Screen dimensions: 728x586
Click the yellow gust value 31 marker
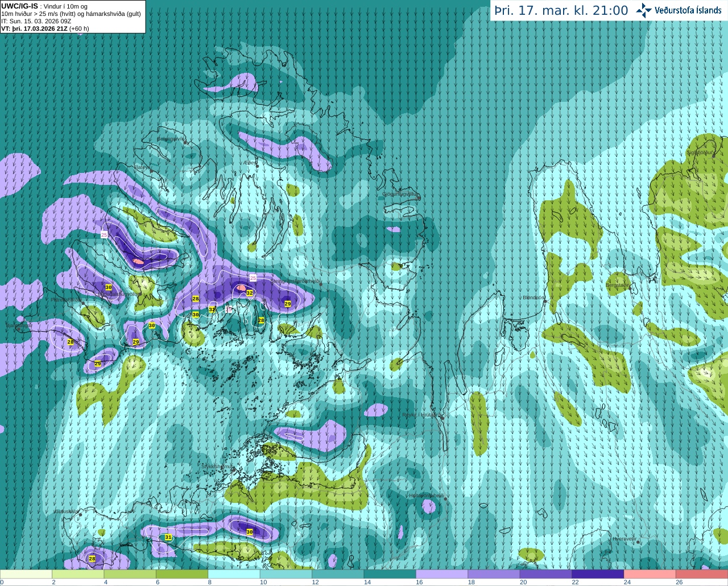tap(168, 537)
